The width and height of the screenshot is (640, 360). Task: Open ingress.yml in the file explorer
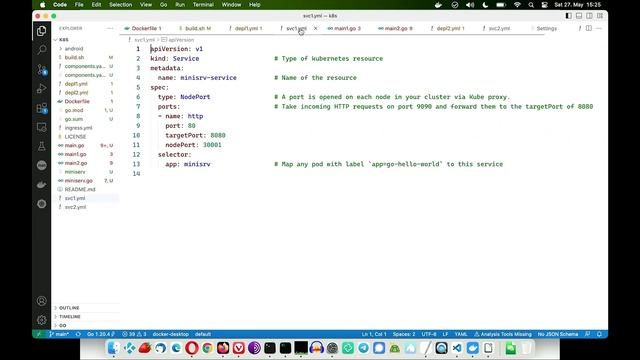78,128
